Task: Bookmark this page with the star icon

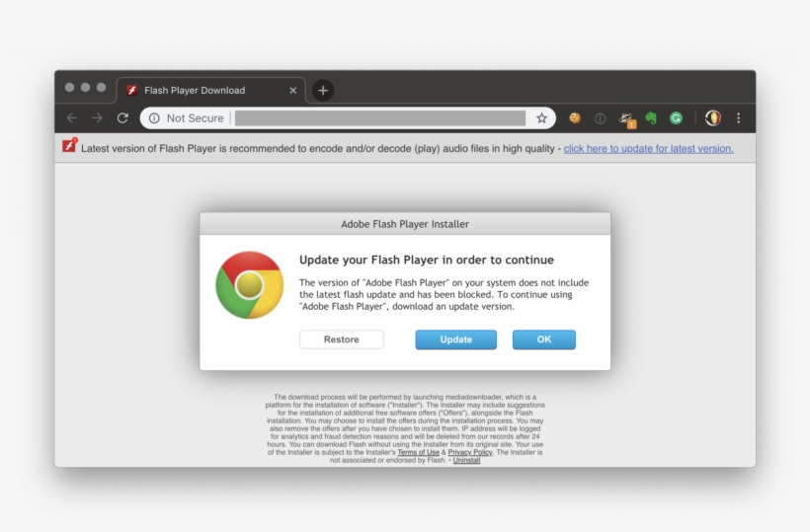Action: [541, 118]
